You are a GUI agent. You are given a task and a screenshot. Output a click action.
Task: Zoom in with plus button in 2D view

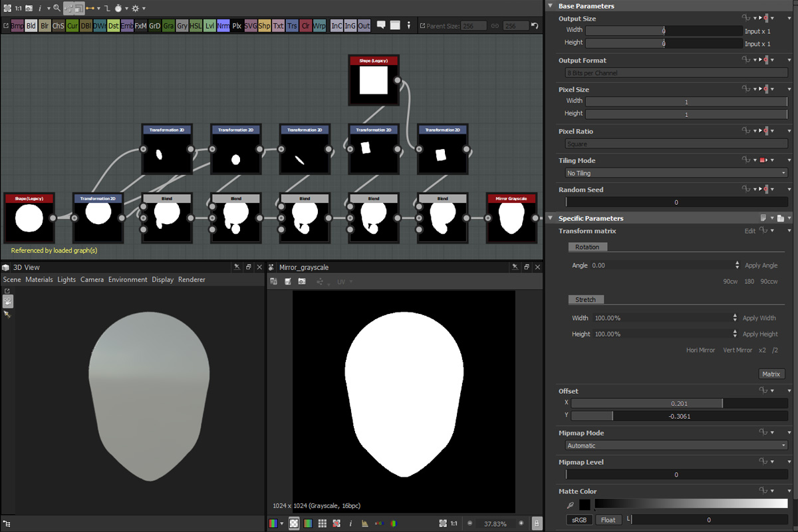(521, 523)
